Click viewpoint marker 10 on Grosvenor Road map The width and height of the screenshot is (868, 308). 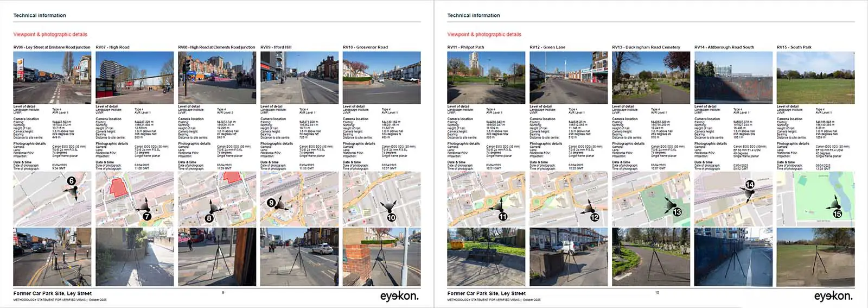click(391, 217)
